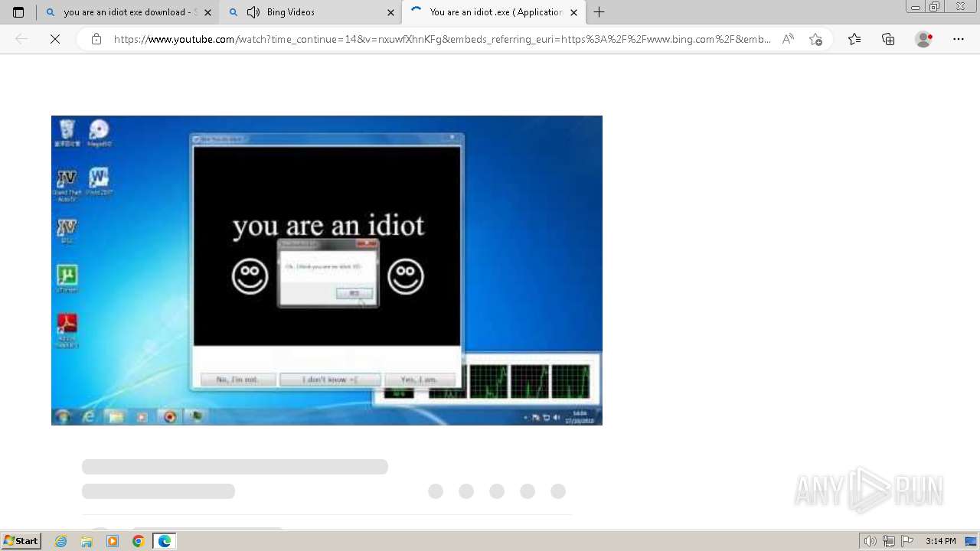Open the Action Center flag icon
The height and width of the screenshot is (551, 980).
pos(907,541)
